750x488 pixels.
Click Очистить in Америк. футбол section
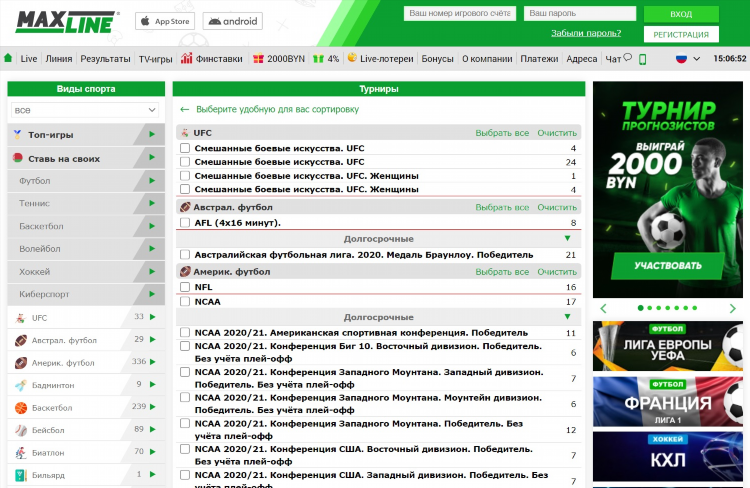tap(557, 272)
